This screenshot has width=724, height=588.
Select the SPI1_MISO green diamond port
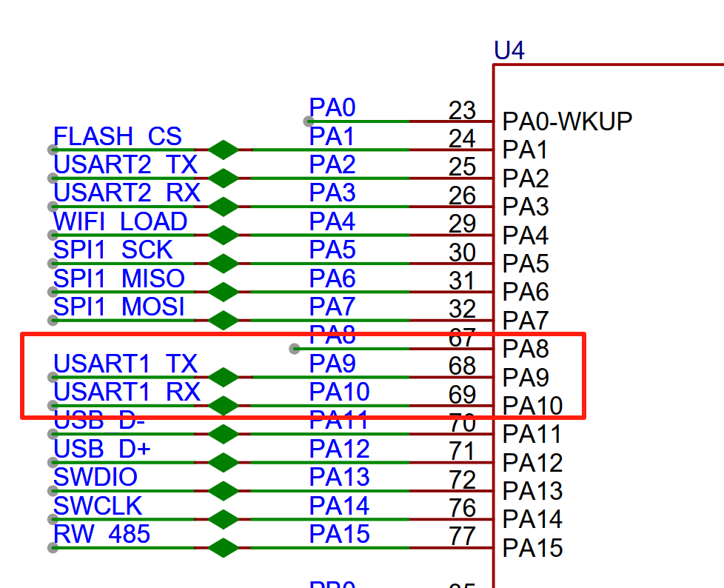(x=224, y=292)
